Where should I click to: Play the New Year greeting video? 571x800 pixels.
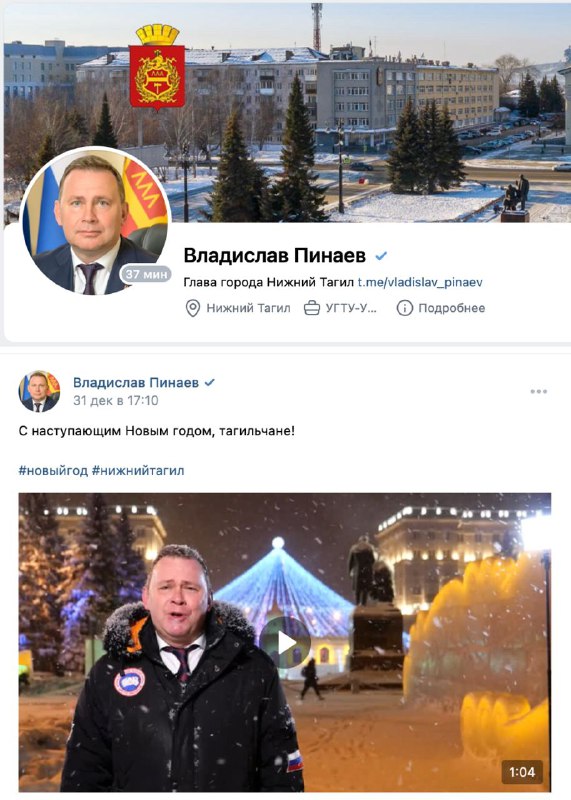tap(285, 642)
